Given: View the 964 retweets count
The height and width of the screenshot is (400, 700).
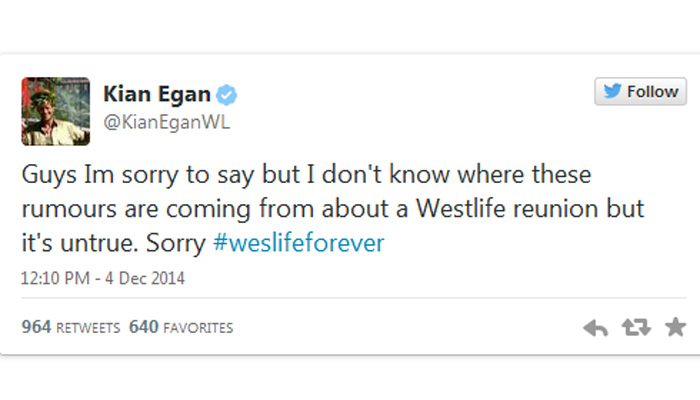Looking at the screenshot, I should [x=36, y=327].
